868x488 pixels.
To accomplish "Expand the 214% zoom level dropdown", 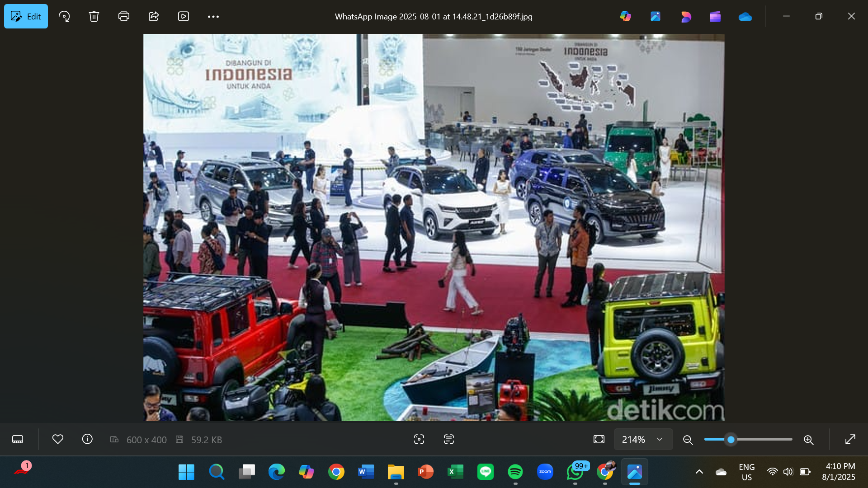I will pos(643,439).
